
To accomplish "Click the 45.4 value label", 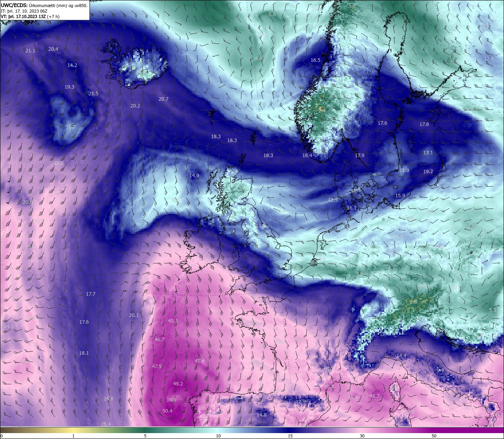I will point(200,361).
